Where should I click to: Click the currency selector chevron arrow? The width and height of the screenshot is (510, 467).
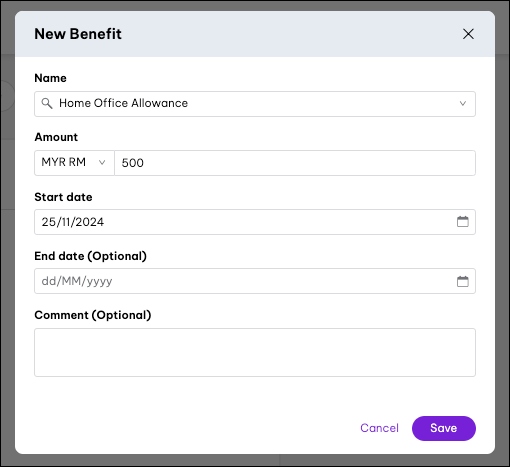pos(102,163)
